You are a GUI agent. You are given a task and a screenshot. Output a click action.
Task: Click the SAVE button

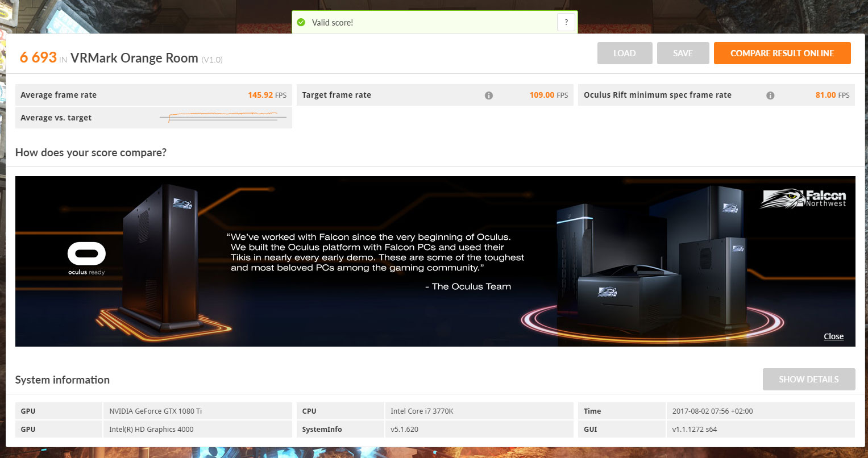click(683, 53)
